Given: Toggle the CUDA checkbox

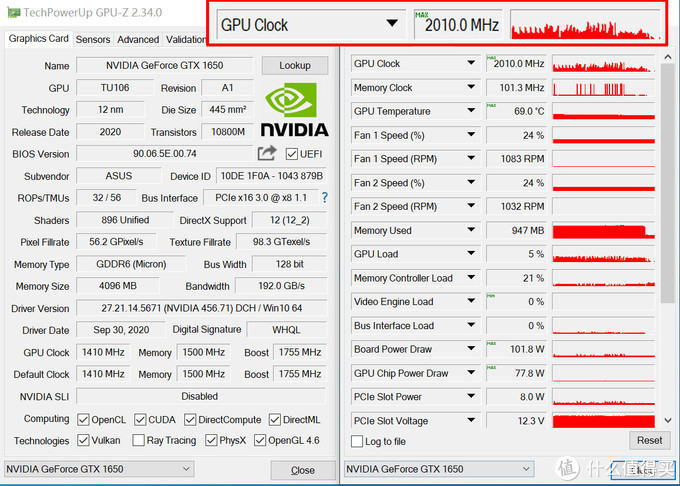Looking at the screenshot, I should click(x=140, y=420).
